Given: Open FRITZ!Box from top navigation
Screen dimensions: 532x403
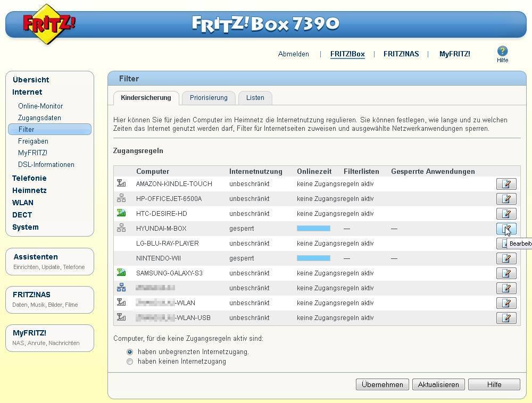Looking at the screenshot, I should coord(347,54).
